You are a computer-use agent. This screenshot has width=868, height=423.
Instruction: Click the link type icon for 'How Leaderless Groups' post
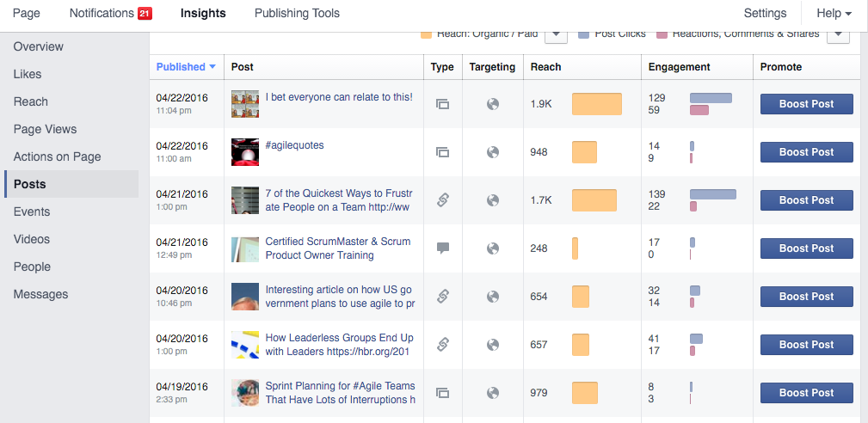pos(442,345)
